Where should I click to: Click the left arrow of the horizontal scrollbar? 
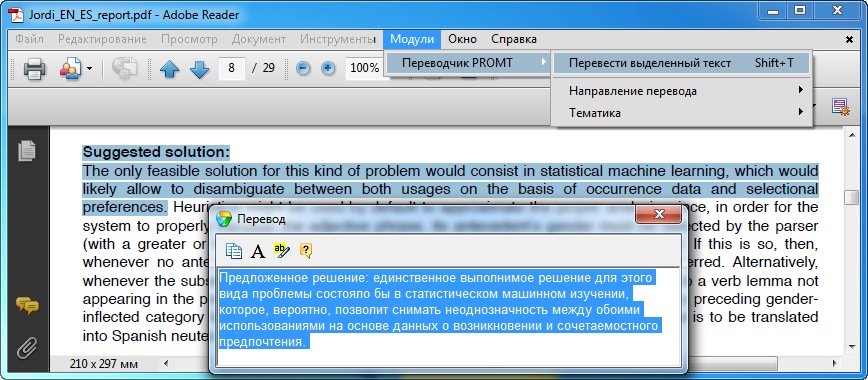(x=166, y=364)
